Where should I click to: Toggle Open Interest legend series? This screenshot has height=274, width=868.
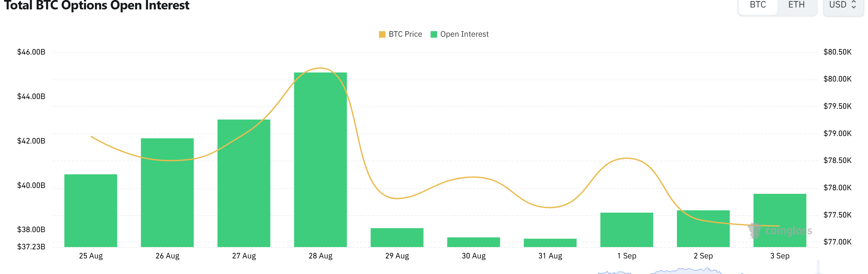click(460, 34)
